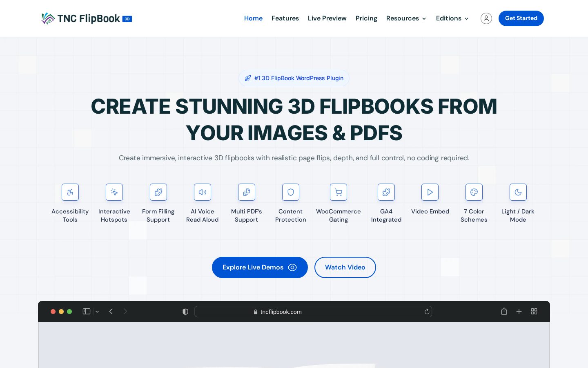The height and width of the screenshot is (368, 588).
Task: Click the Create Stunning 3D Flipbooks headline
Action: (x=294, y=120)
